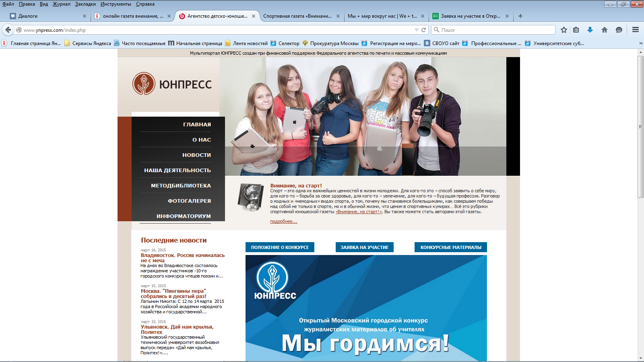
Task: Open the Селектор bookmark
Action: 285,43
